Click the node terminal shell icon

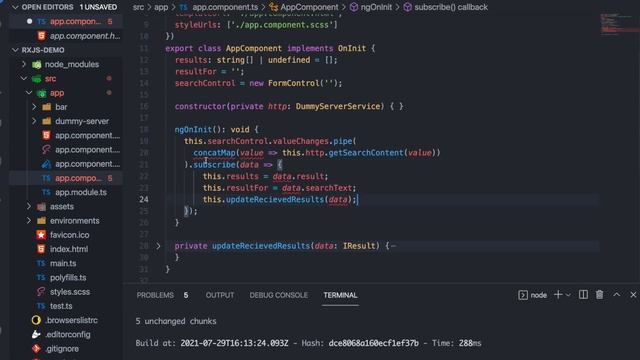pos(523,295)
